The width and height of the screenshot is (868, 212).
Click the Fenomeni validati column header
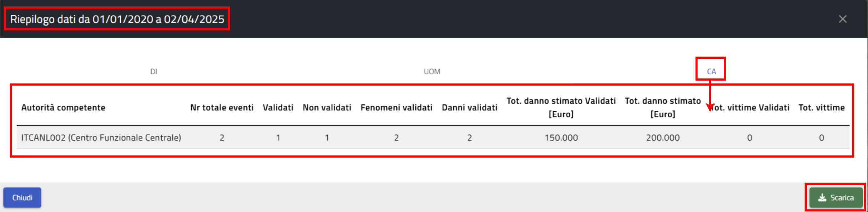pyautogui.click(x=396, y=107)
